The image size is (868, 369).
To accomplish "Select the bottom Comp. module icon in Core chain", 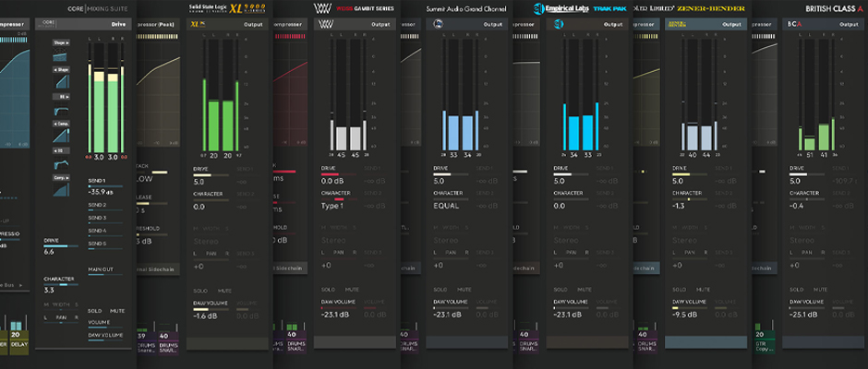I will pyautogui.click(x=60, y=189).
